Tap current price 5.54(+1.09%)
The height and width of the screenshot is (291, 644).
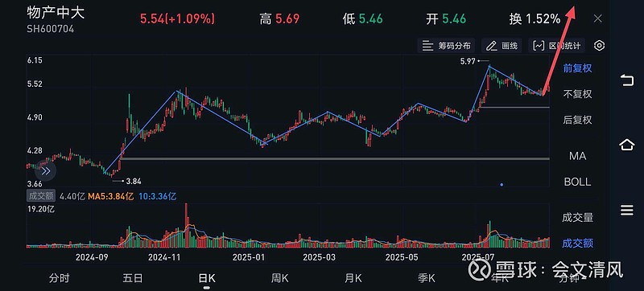[177, 18]
